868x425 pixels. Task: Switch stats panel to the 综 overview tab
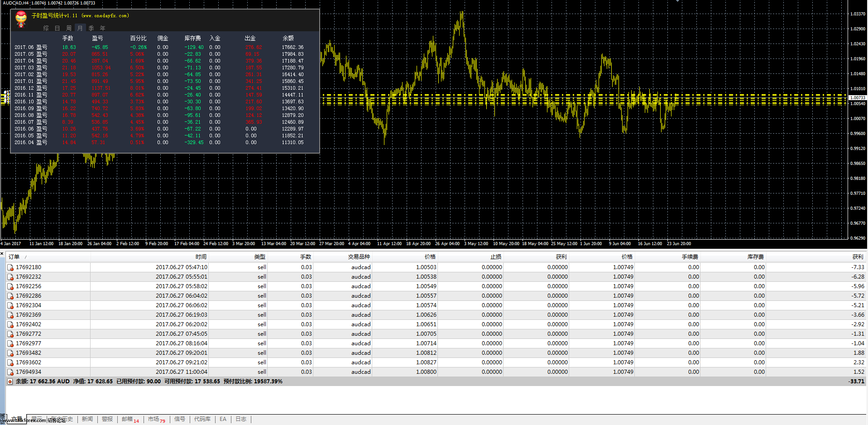coord(46,28)
